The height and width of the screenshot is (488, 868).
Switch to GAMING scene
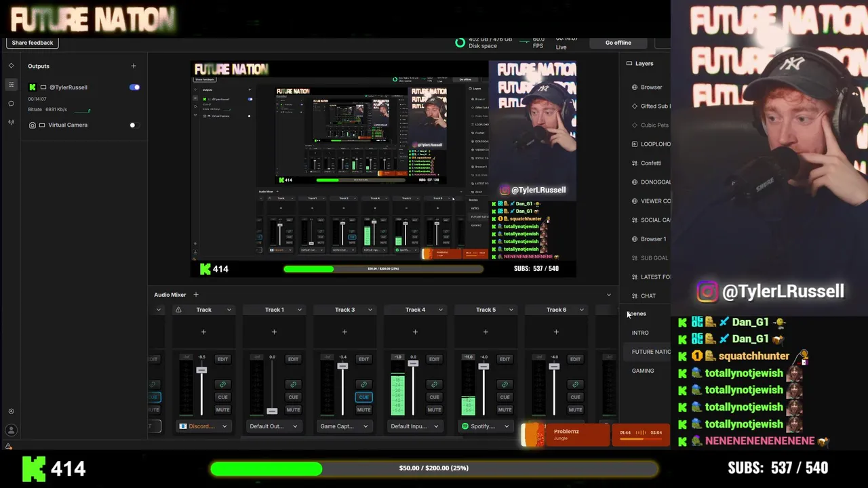643,371
